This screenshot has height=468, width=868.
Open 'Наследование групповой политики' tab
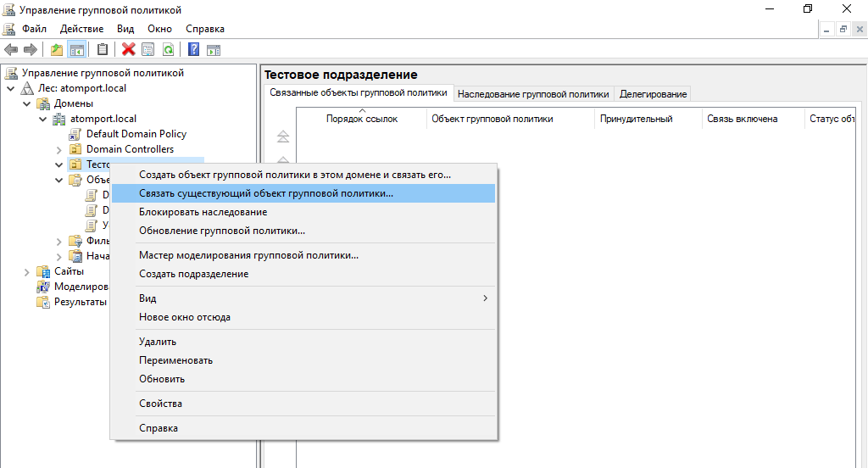pos(533,94)
